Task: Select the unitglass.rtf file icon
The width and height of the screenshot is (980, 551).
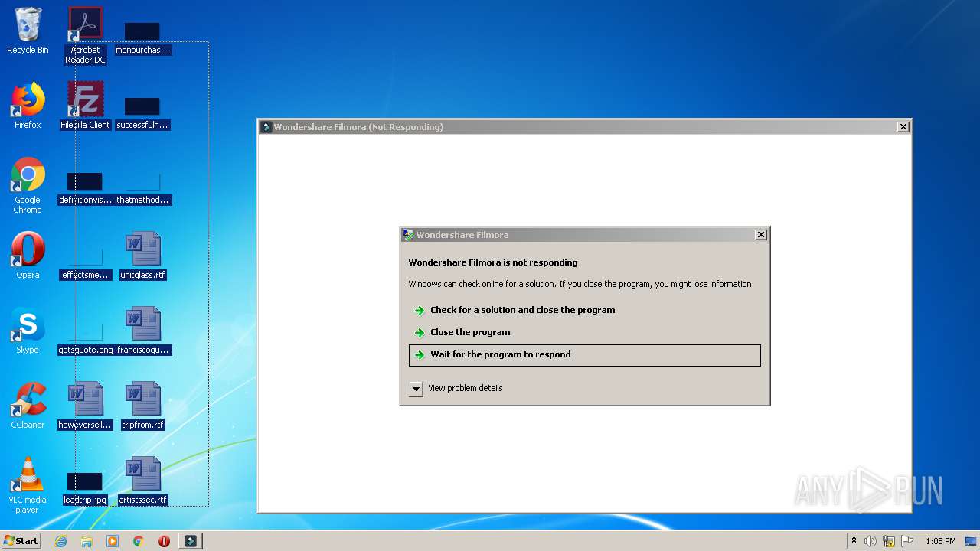Action: [x=142, y=256]
